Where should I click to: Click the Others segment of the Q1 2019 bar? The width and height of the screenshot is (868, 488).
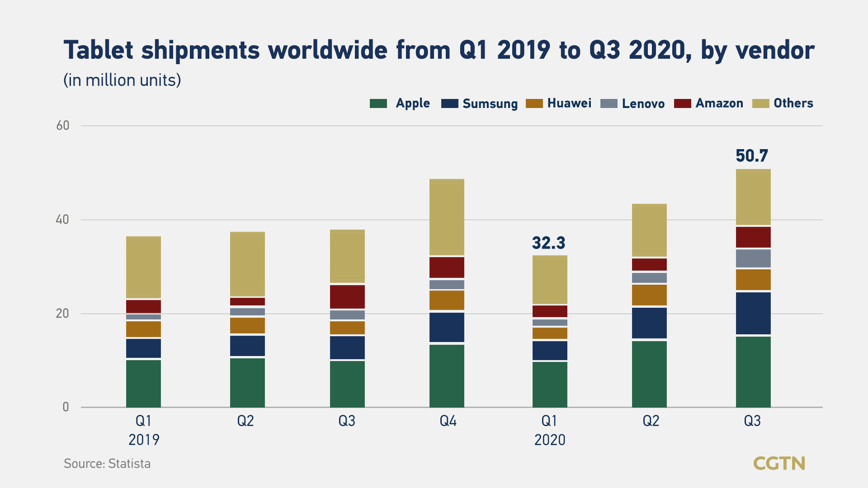tap(143, 267)
